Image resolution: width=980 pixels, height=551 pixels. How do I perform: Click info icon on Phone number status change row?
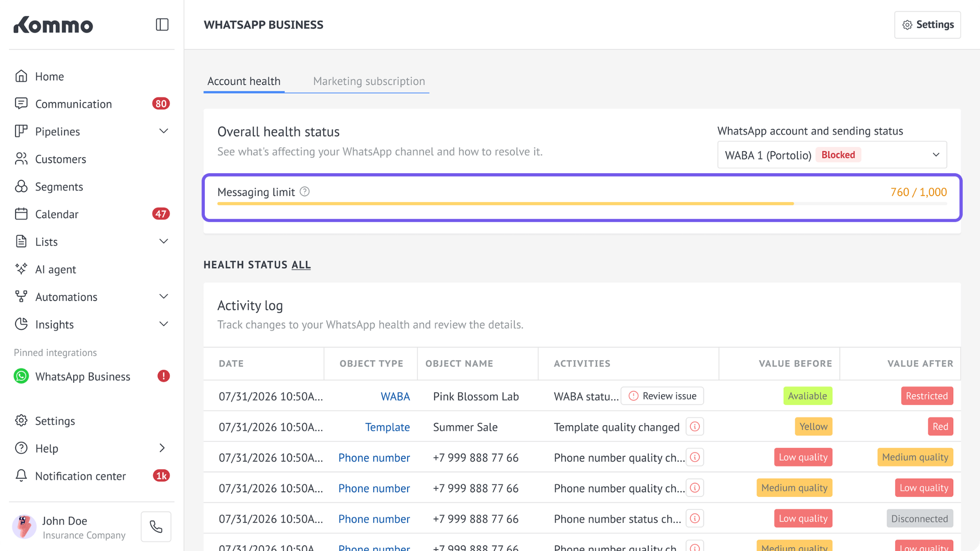[x=695, y=518]
